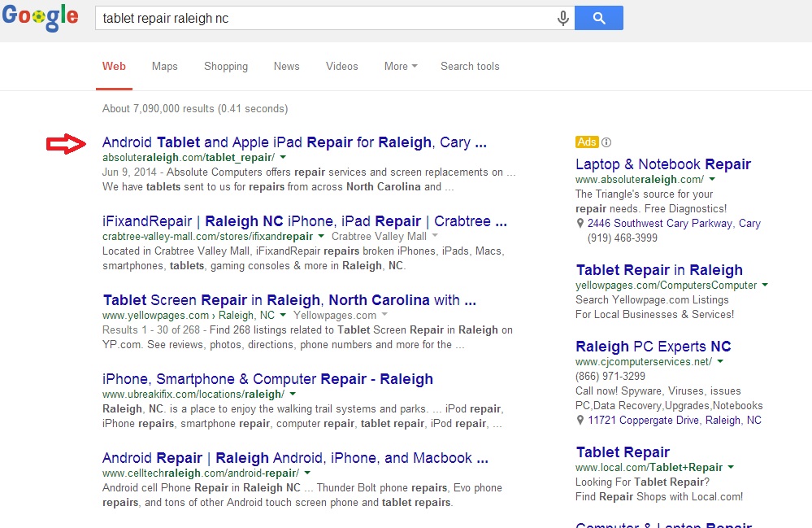Click snippet text 'Located in Crabtree Valley Mall'
The height and width of the screenshot is (528, 812).
point(176,251)
